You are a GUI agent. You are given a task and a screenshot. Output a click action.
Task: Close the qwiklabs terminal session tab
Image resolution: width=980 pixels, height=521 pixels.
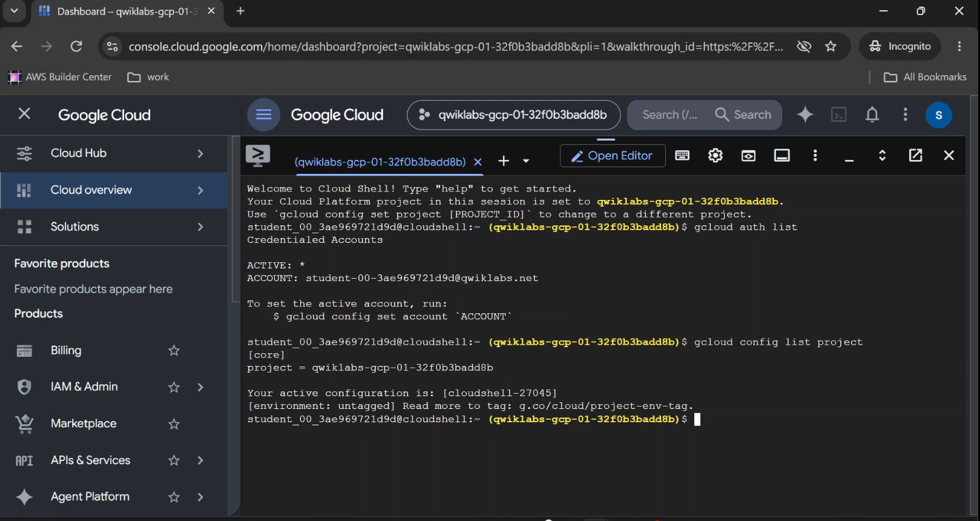point(478,162)
